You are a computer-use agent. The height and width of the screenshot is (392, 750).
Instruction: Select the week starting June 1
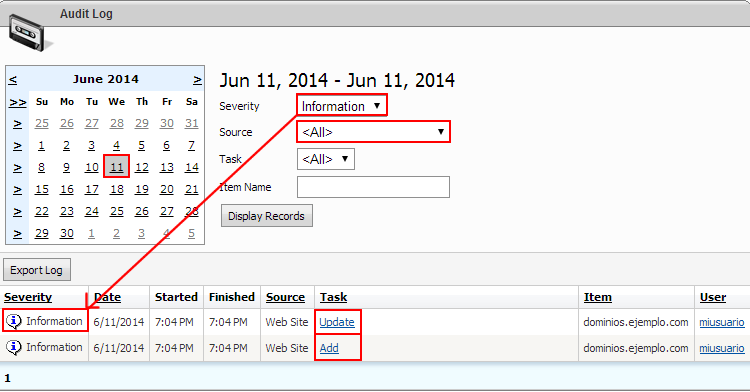pos(18,146)
